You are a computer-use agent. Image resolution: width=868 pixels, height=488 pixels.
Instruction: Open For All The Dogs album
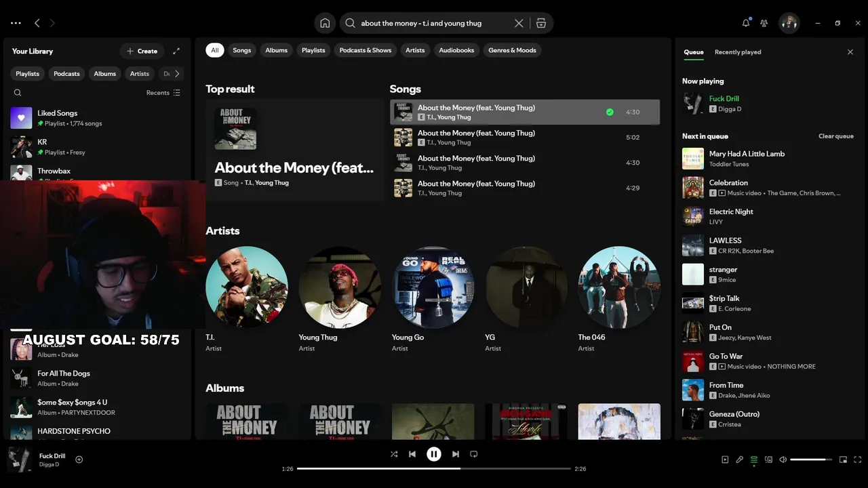pos(97,378)
